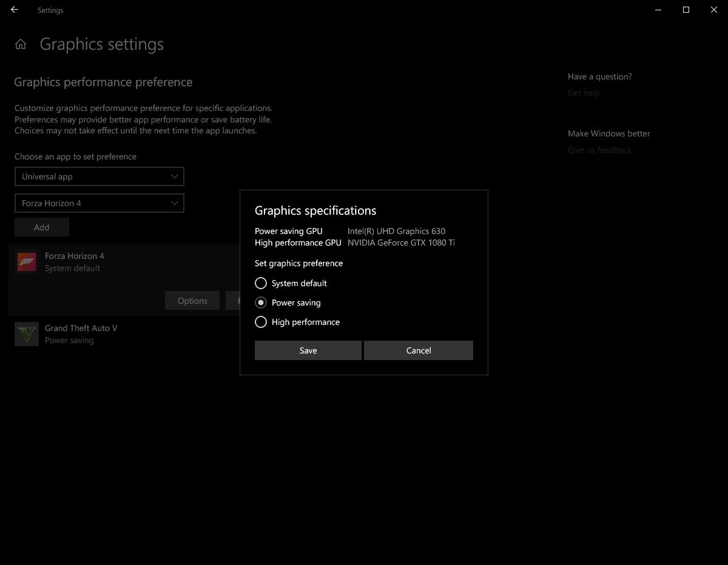Open Options for Forza Horizon 4
The width and height of the screenshot is (728, 565).
point(192,301)
